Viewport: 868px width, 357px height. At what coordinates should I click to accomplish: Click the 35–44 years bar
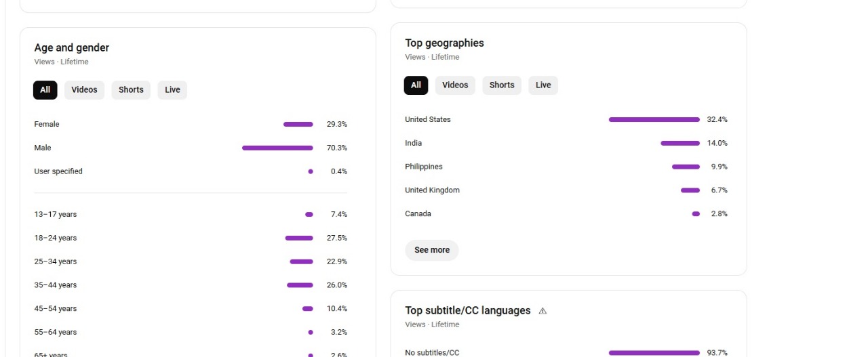pos(300,285)
